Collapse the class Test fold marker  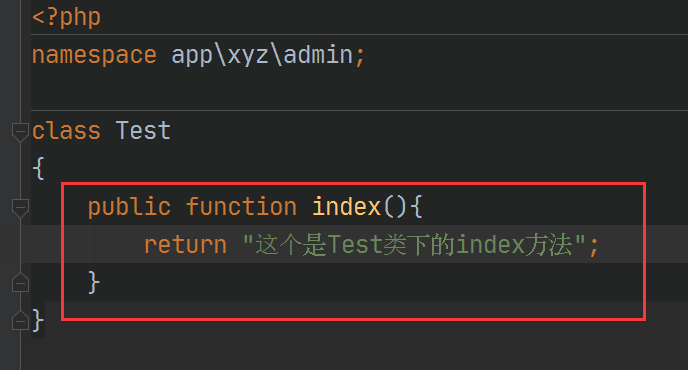20,132
